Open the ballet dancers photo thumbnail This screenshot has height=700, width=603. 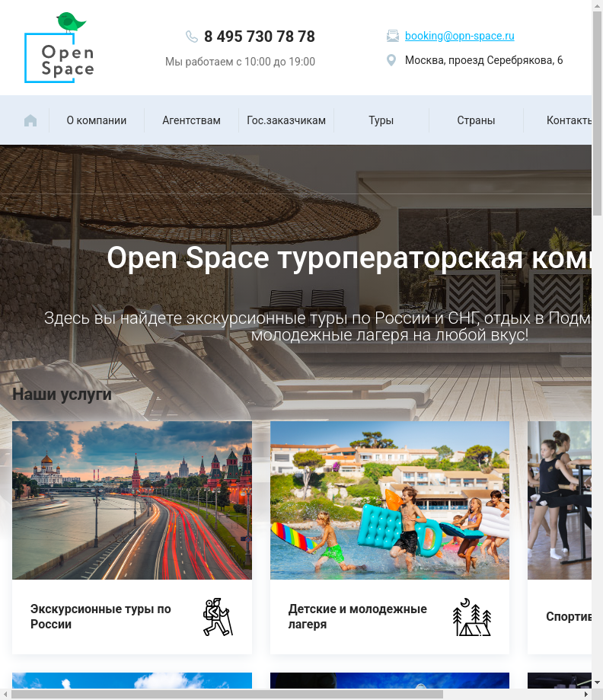[x=560, y=500]
